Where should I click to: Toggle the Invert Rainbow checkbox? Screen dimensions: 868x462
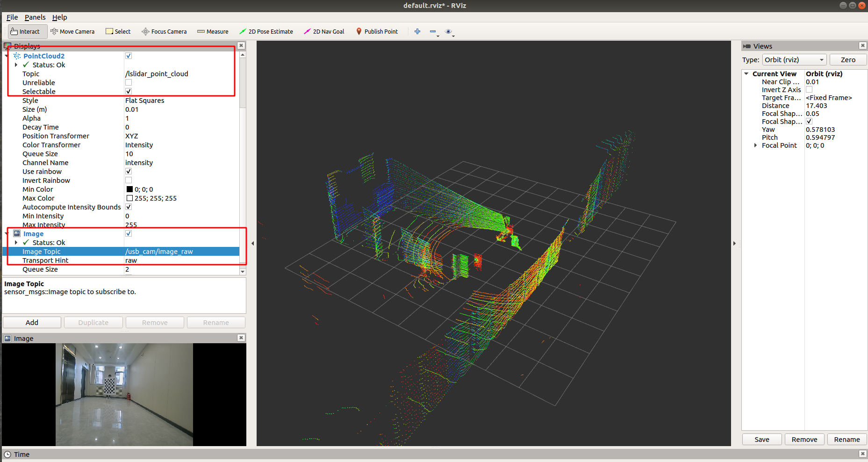[129, 180]
